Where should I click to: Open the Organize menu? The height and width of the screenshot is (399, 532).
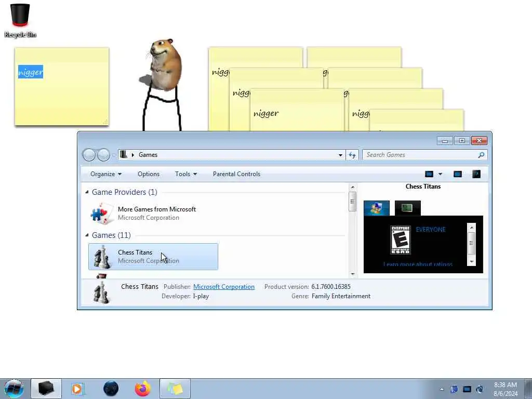106,174
